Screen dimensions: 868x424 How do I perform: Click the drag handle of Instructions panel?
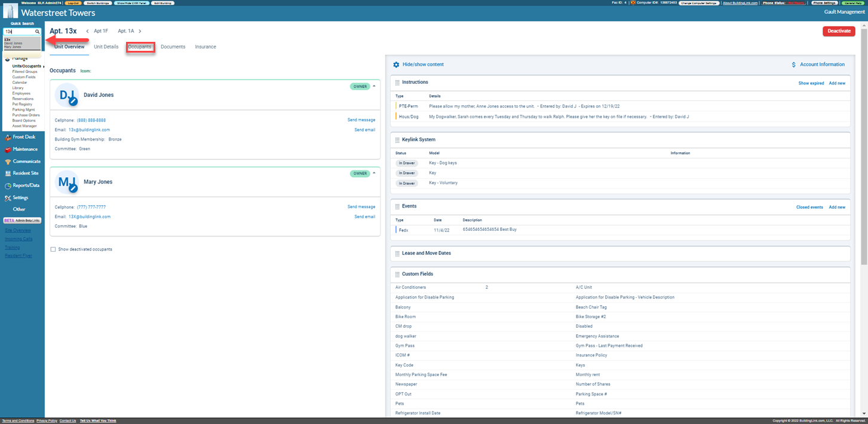tap(397, 83)
